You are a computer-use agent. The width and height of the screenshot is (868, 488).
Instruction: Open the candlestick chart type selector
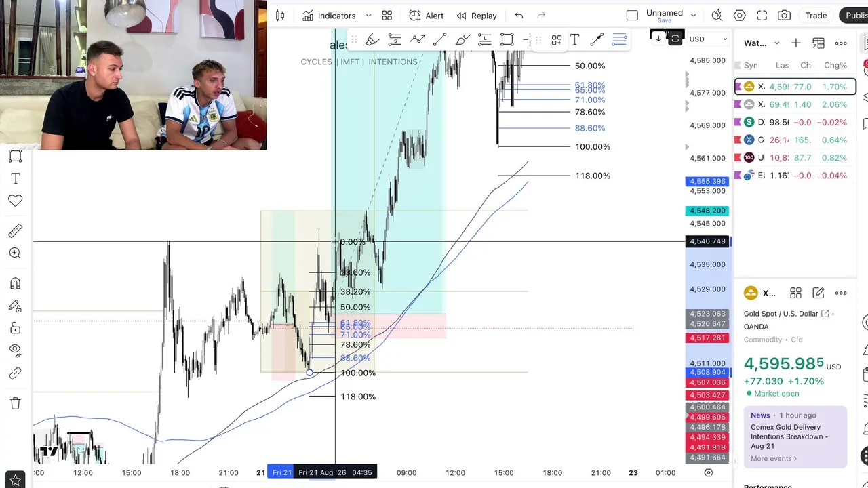tap(280, 16)
